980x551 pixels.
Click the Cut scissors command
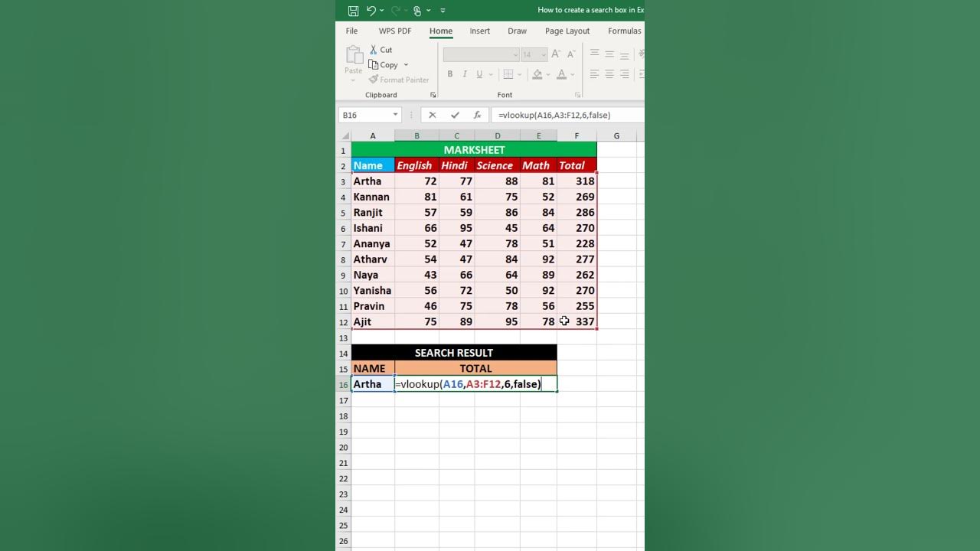[381, 50]
